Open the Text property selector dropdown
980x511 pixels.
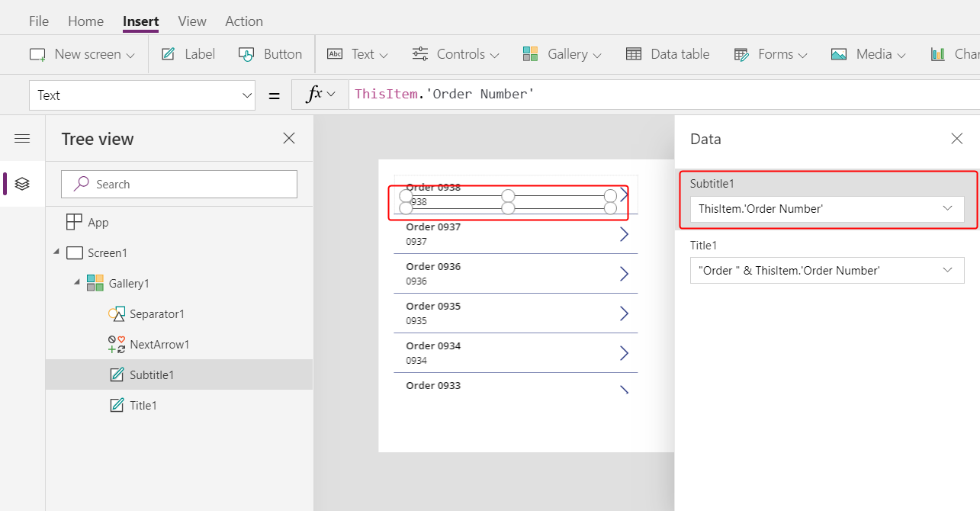[142, 95]
